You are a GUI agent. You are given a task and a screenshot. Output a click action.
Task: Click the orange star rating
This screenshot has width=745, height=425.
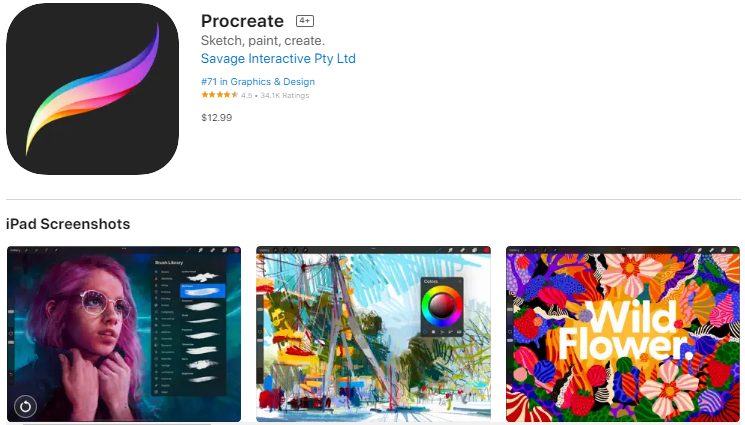220,95
